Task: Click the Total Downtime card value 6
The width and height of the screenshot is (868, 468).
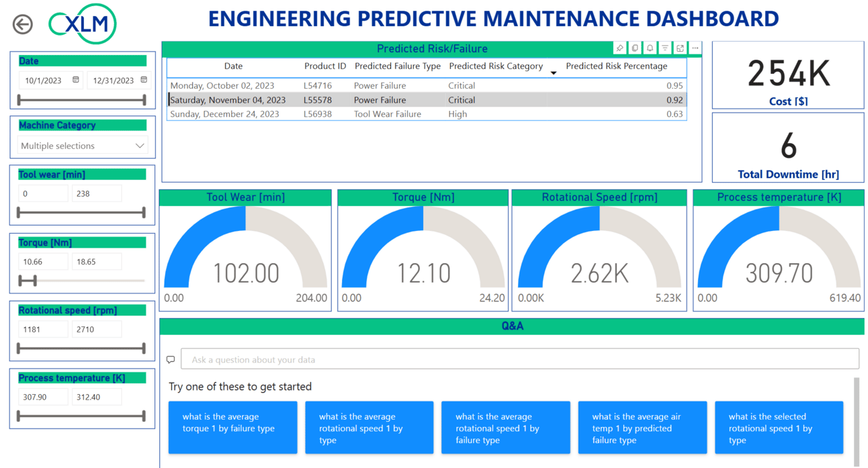Action: pos(789,146)
